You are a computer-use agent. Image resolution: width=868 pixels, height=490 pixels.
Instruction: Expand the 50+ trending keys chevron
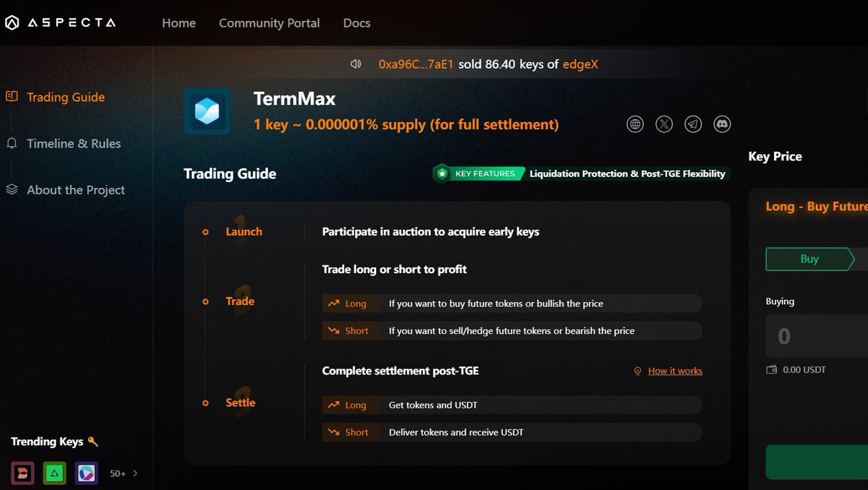135,474
